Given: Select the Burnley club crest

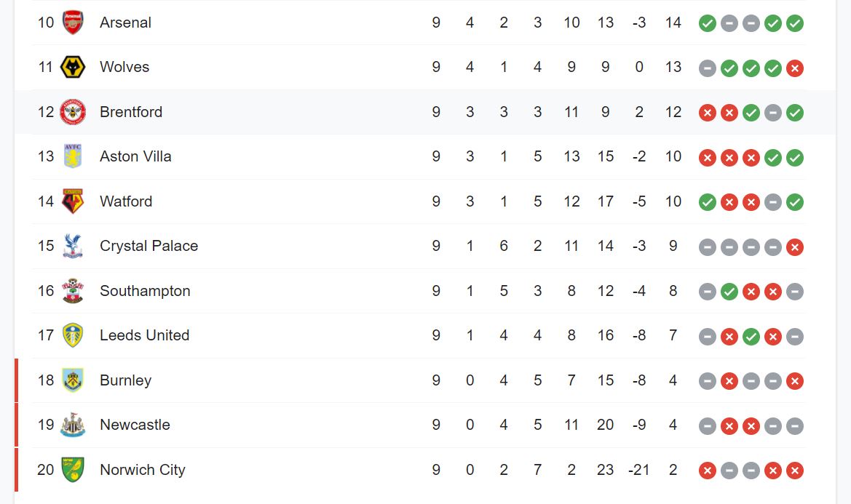Looking at the screenshot, I should (73, 380).
